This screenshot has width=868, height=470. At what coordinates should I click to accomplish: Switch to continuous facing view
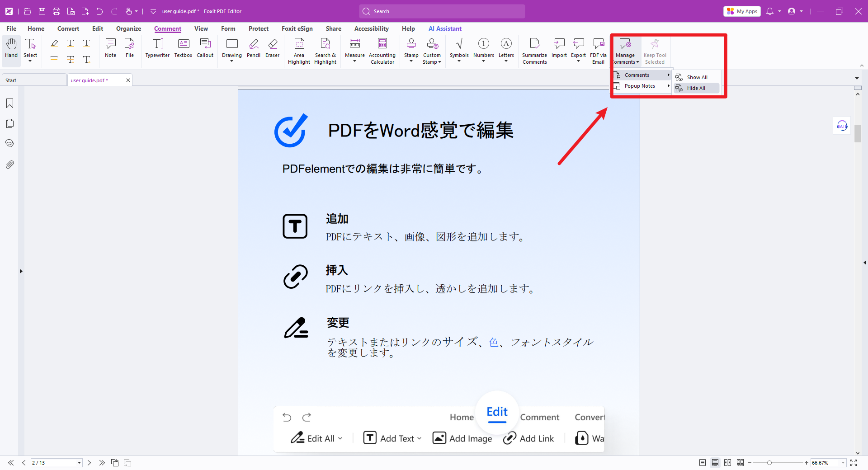pos(740,463)
